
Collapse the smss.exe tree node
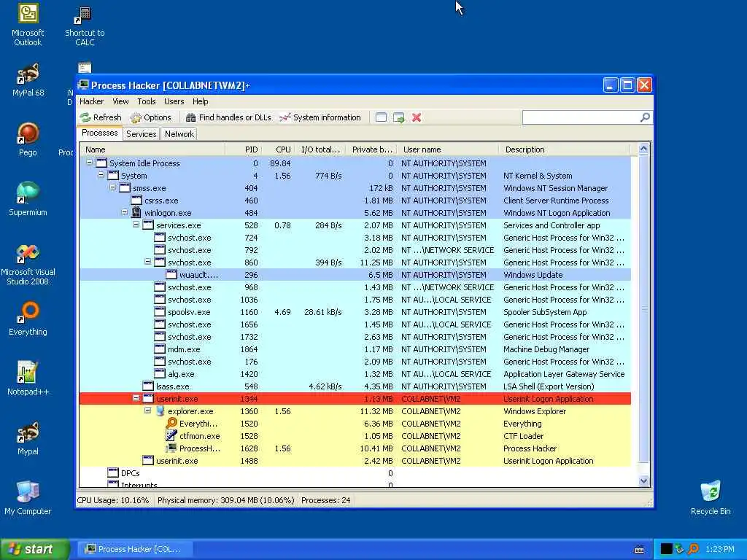pyautogui.click(x=112, y=187)
